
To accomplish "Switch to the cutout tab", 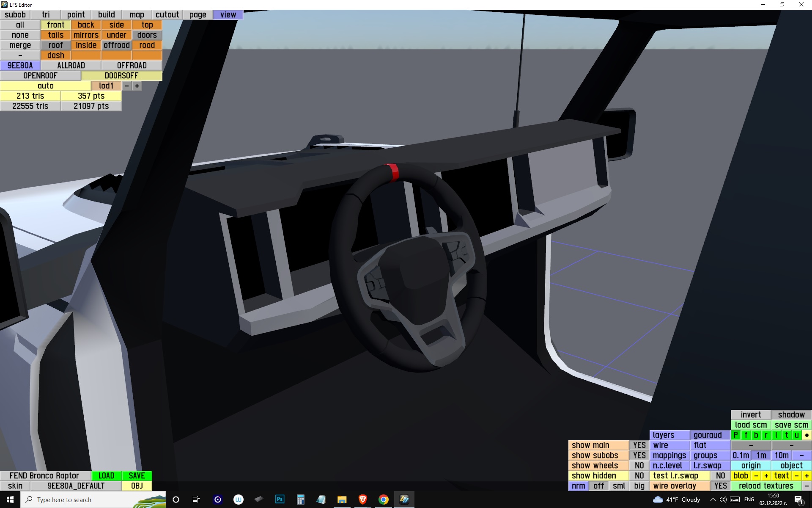I will pyautogui.click(x=167, y=15).
